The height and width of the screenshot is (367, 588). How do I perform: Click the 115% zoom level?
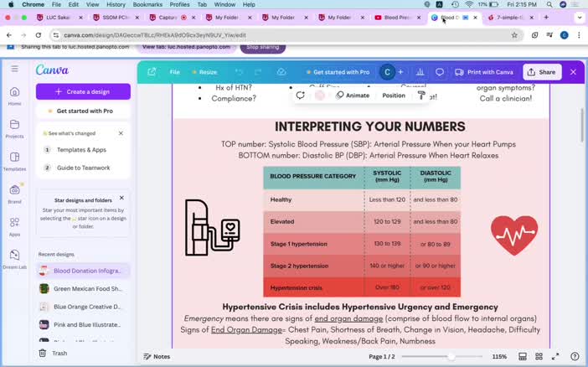499,356
